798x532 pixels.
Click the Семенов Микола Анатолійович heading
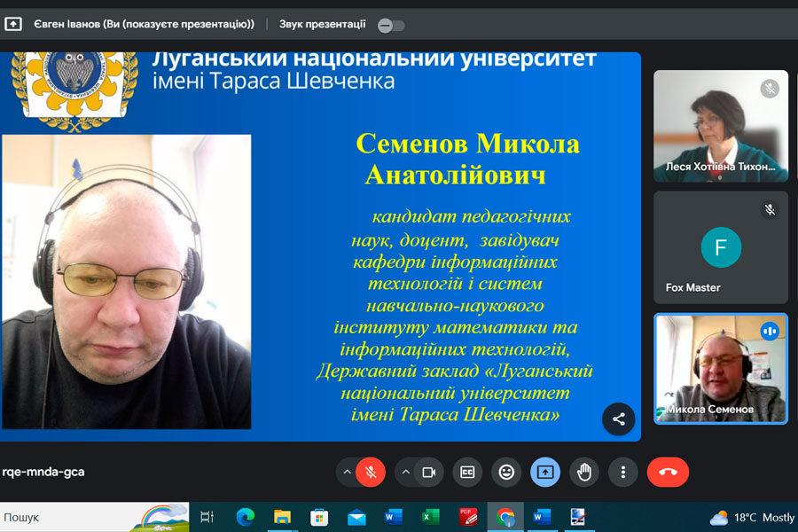[467, 159]
